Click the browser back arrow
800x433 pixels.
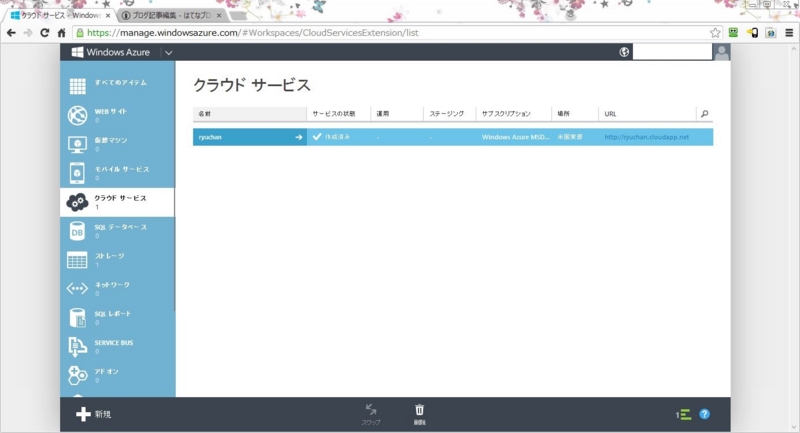pyautogui.click(x=11, y=33)
